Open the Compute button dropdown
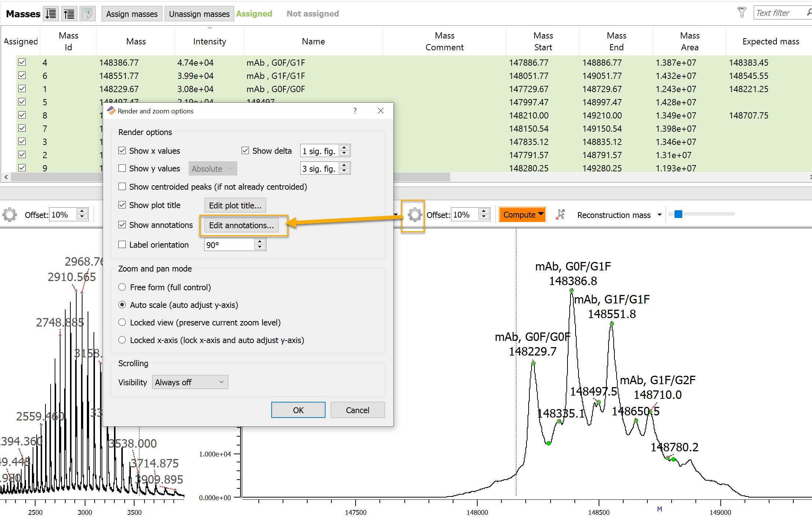812x517 pixels. (541, 214)
